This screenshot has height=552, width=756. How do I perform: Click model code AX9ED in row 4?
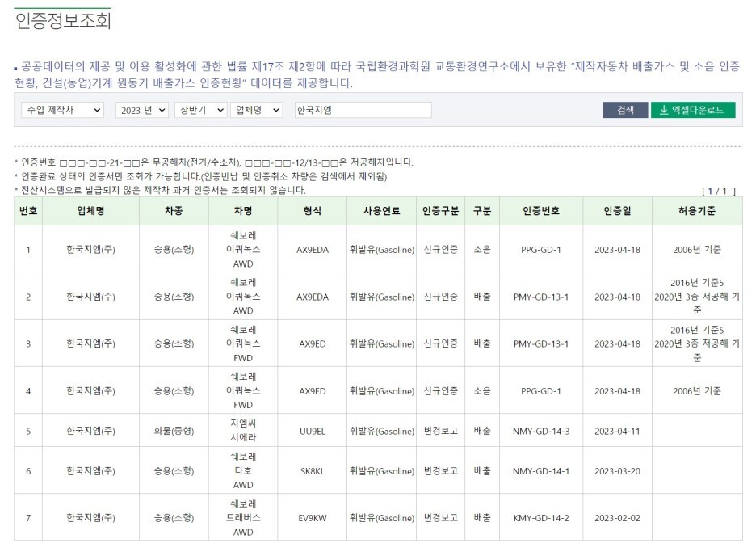tap(313, 391)
